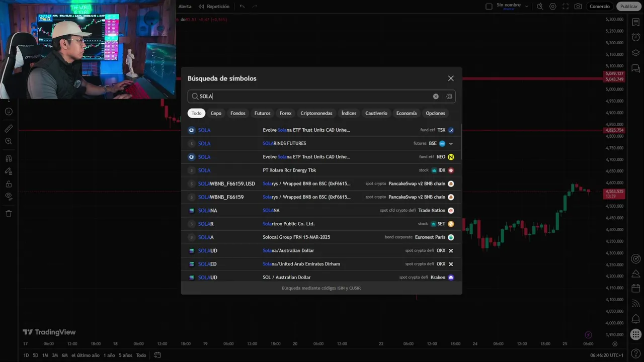
Task: Choose SOLAWBNB_F66159.USD PancakeSwap result
Action: point(321,184)
